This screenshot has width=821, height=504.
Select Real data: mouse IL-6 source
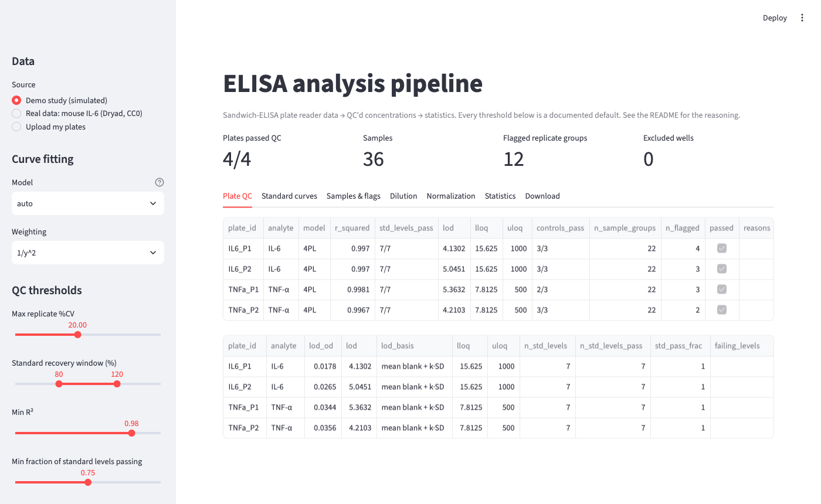[77, 113]
